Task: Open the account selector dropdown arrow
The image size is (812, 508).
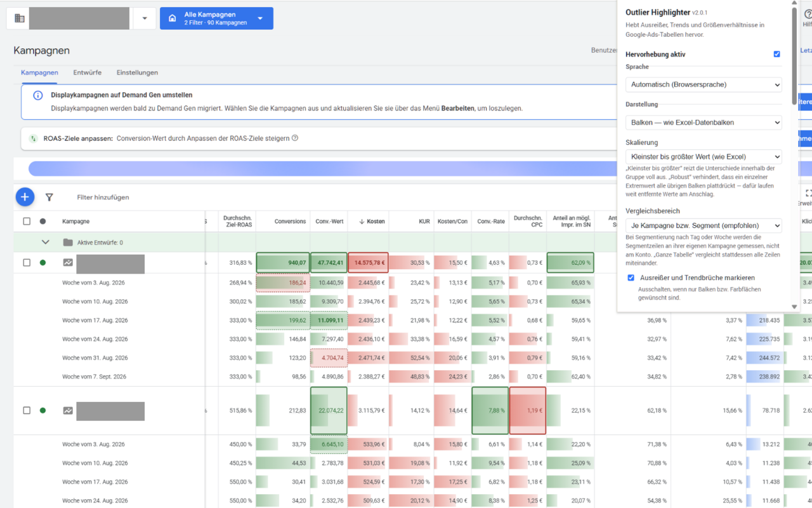Action: click(145, 18)
